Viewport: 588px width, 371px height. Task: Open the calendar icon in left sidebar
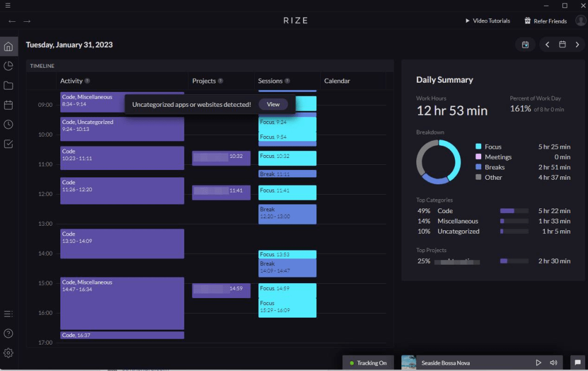9,105
